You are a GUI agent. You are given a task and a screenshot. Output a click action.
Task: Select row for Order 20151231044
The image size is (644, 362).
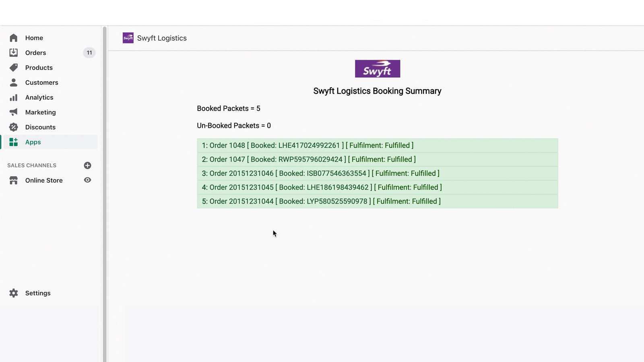pyautogui.click(x=378, y=201)
